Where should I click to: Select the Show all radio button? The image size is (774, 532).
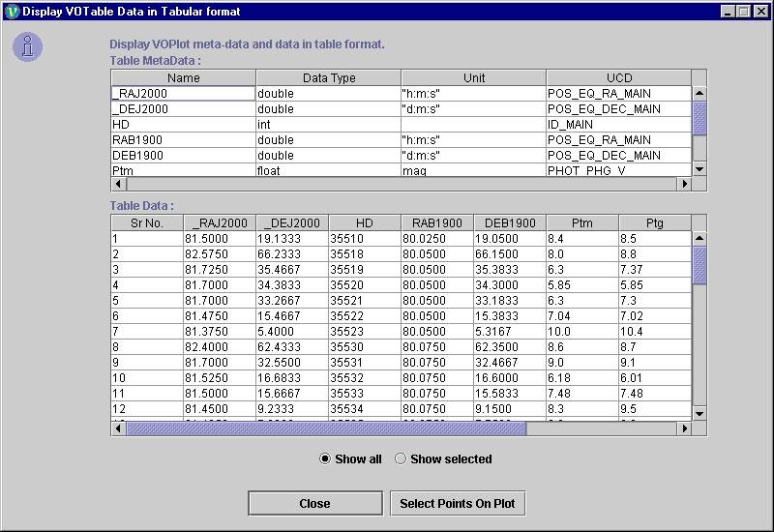[325, 459]
